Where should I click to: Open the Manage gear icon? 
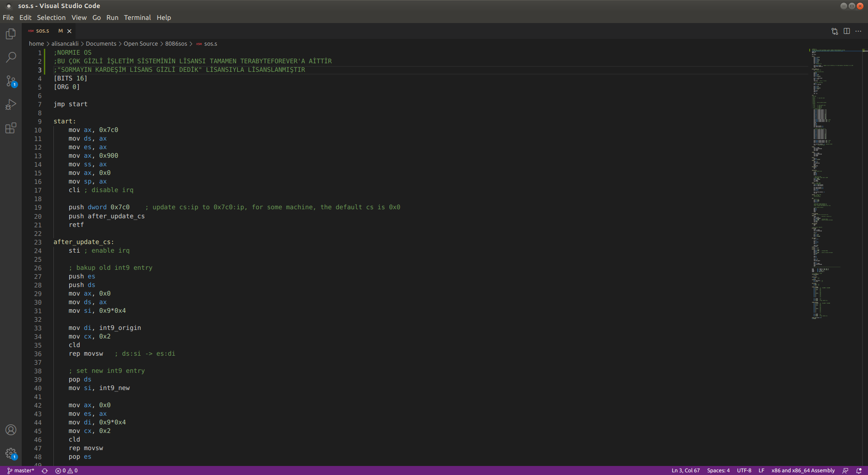pos(10,454)
